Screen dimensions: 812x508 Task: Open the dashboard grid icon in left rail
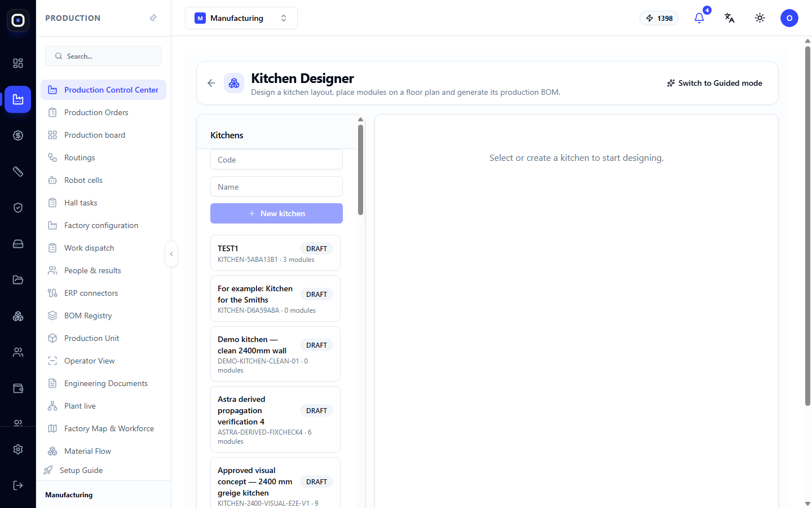(x=18, y=63)
